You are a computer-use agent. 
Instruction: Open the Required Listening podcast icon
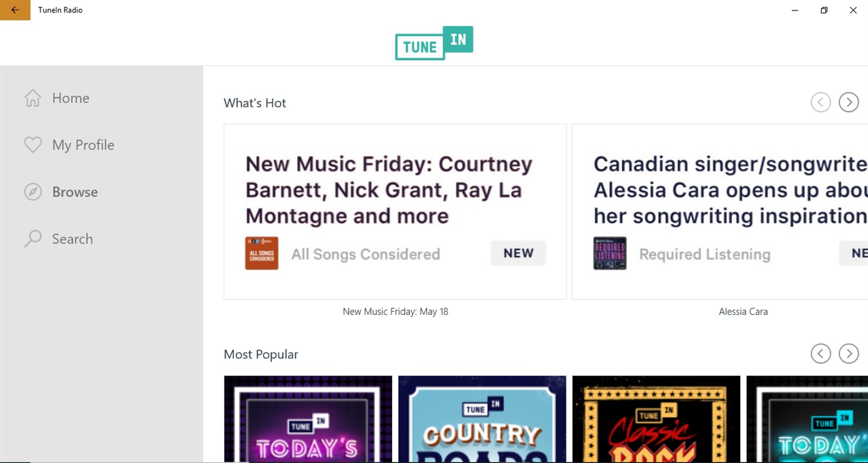click(610, 254)
